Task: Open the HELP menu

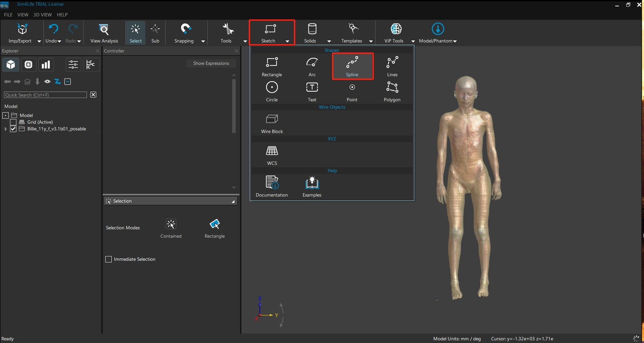Action: click(x=62, y=15)
